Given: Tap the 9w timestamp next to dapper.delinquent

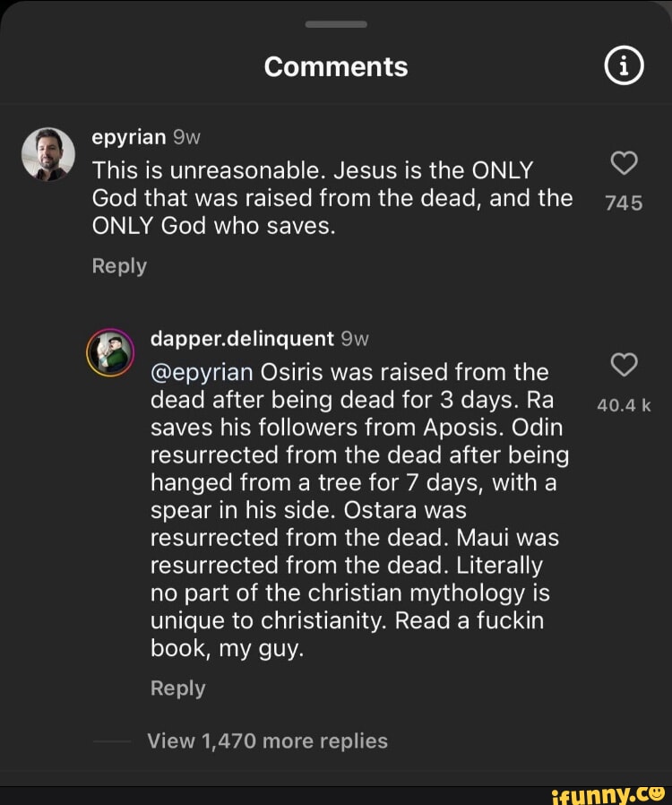Looking at the screenshot, I should (x=355, y=339).
